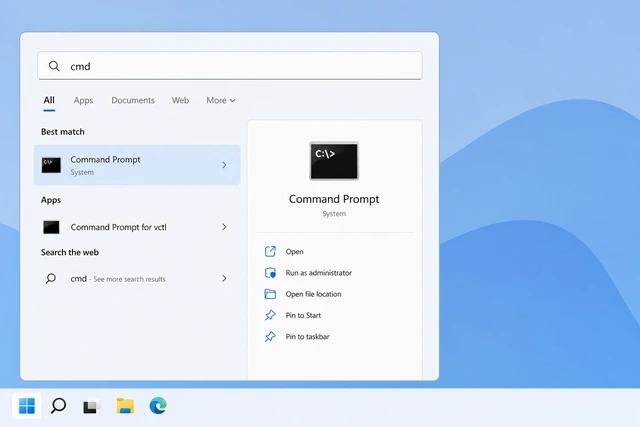Viewport: 640px width, 427px height.
Task: Click the cmd search input field
Action: coord(230,66)
